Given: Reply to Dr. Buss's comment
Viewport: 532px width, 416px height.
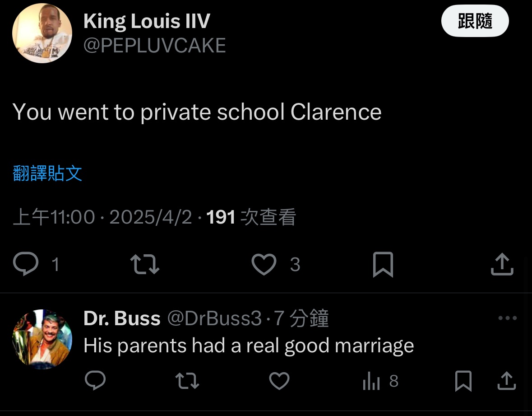Looking at the screenshot, I should [95, 381].
